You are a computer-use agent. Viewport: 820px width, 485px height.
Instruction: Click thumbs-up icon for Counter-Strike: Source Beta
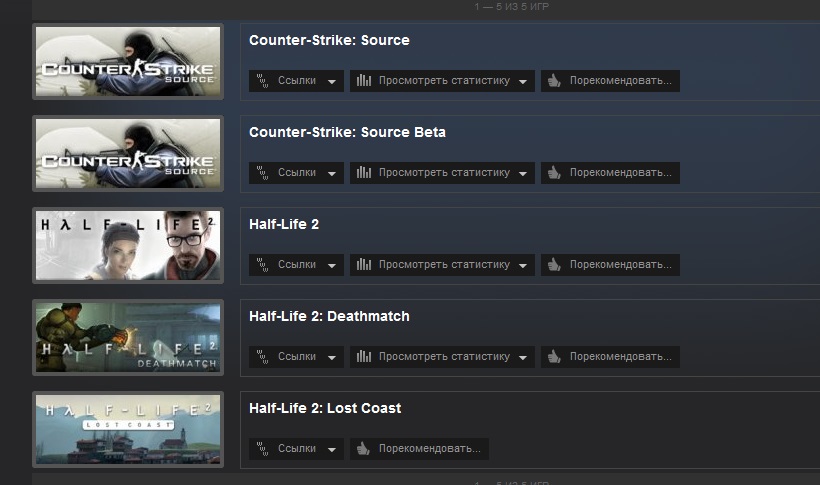(554, 173)
